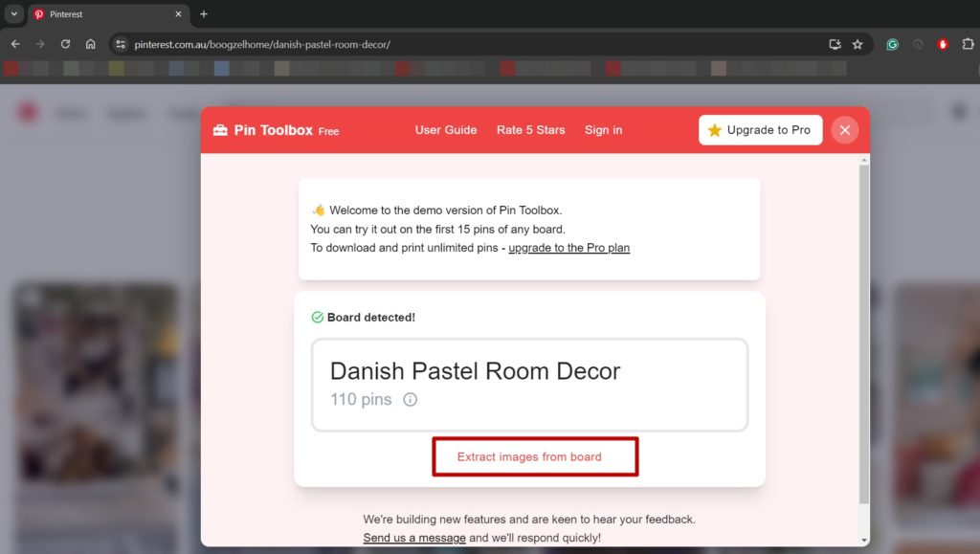Click the popup vertical scrollbar
The width and height of the screenshot is (980, 554).
click(x=864, y=334)
